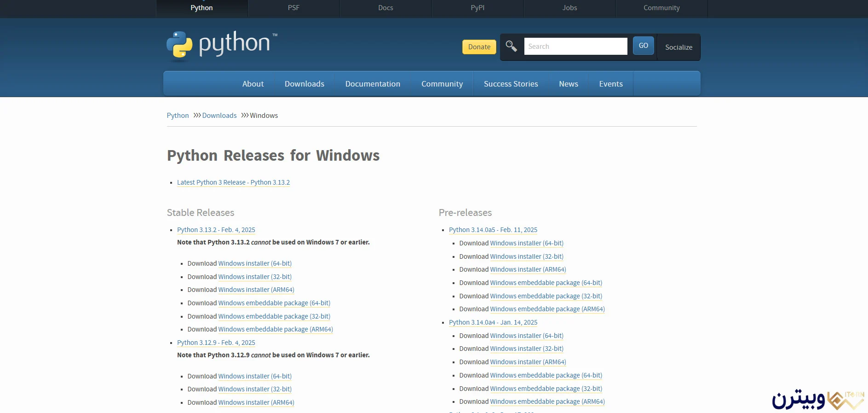Download 3.13.2 Windows installer (64-bit)
The width and height of the screenshot is (868, 413).
tap(255, 263)
